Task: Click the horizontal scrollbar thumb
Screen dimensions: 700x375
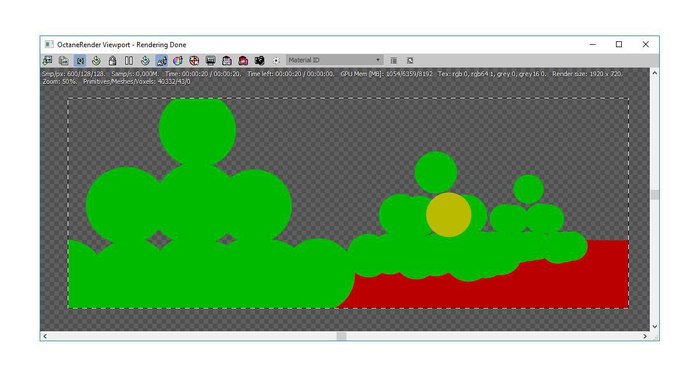Action: (342, 336)
